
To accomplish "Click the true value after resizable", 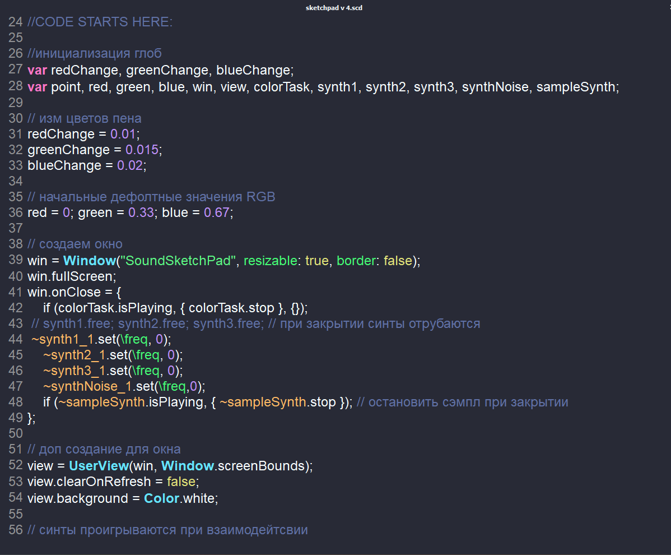I will pos(316,261).
